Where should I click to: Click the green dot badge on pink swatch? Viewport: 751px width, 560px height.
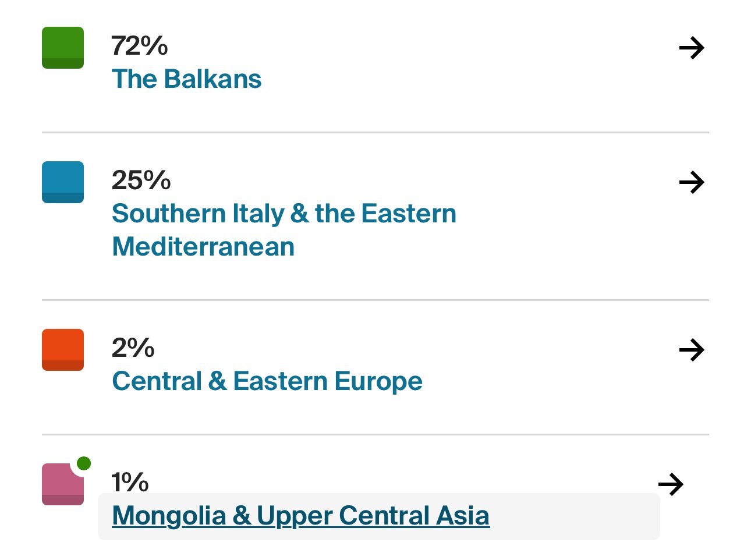[84, 463]
